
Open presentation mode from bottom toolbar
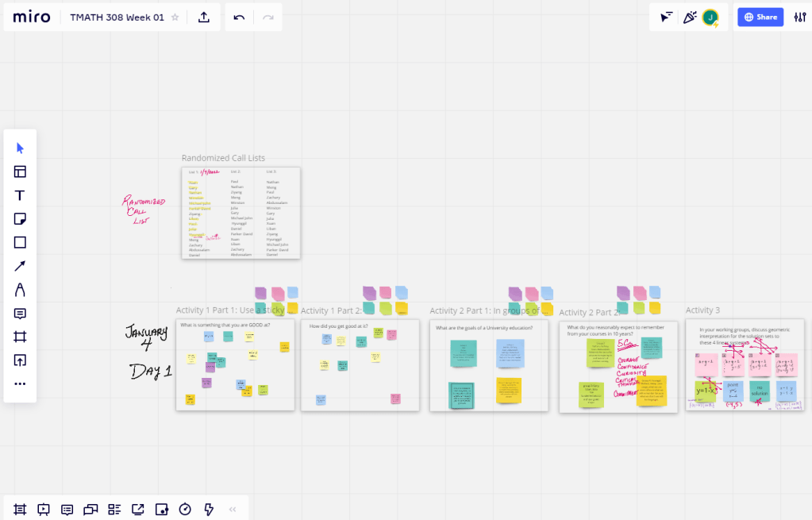point(44,509)
